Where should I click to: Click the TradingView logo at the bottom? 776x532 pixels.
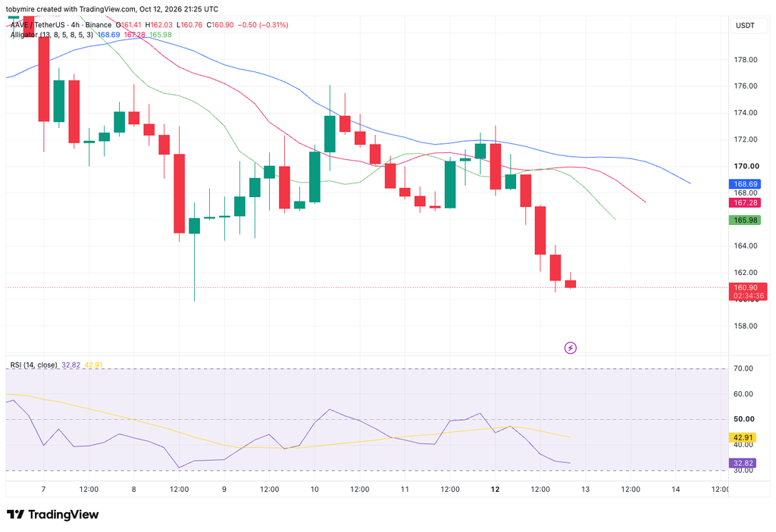52,515
